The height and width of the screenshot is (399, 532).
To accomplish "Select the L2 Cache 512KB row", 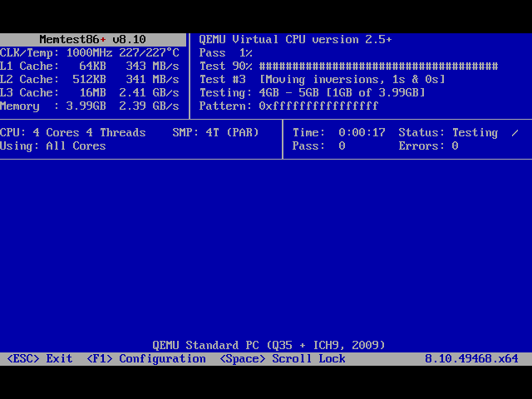I will (90, 80).
